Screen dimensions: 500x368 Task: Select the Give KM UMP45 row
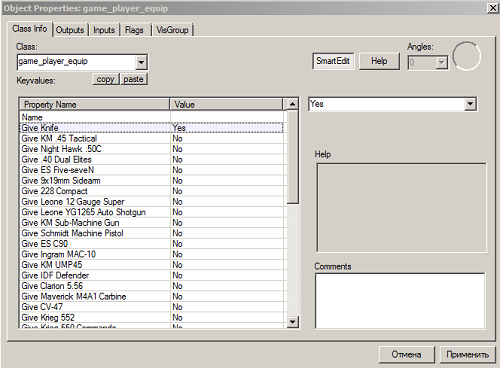pyautogui.click(x=152, y=265)
